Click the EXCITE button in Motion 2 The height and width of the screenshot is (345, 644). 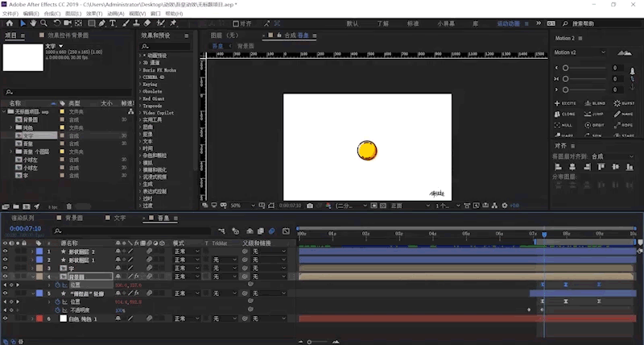tap(565, 103)
